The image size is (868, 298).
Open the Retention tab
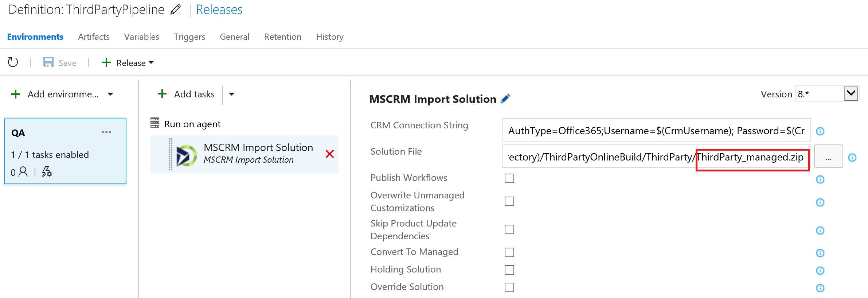[x=283, y=37]
